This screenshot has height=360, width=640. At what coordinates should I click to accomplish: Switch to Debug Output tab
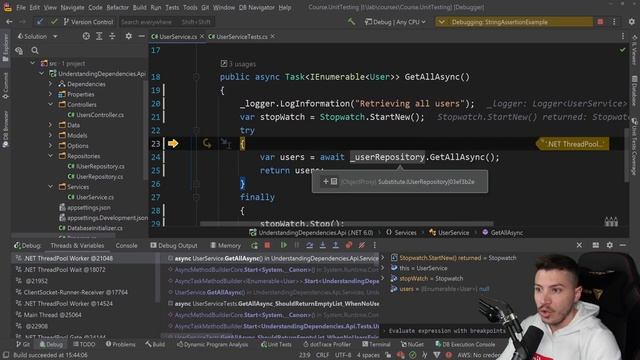click(174, 245)
